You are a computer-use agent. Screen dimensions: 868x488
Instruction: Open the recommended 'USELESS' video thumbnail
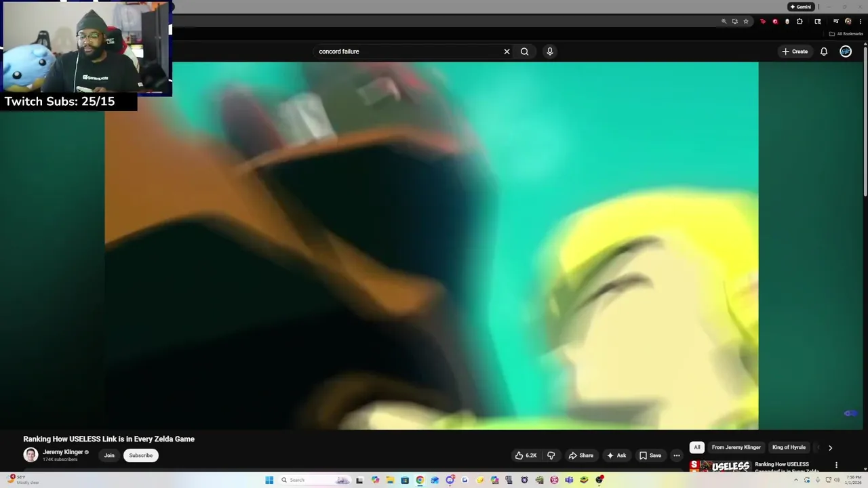pyautogui.click(x=719, y=466)
